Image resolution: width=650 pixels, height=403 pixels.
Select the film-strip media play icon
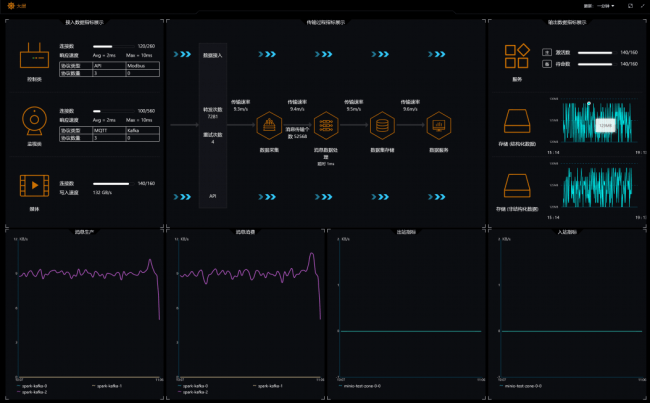coord(34,185)
